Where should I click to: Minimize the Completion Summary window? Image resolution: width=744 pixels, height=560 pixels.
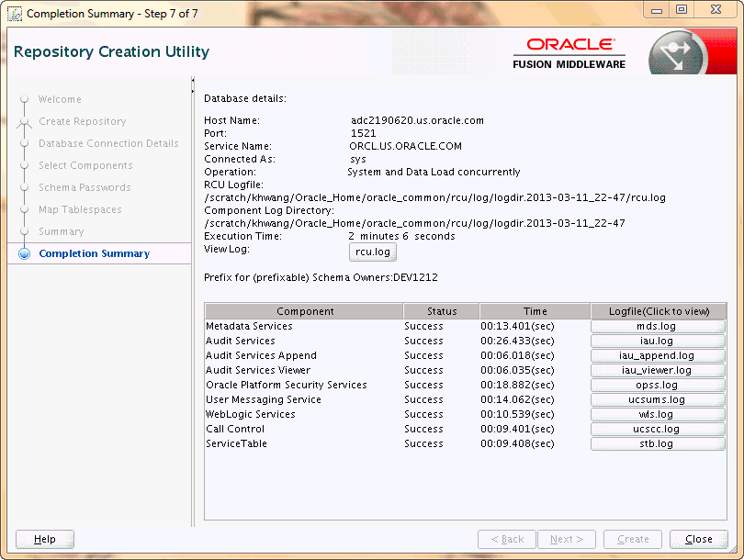click(x=657, y=10)
